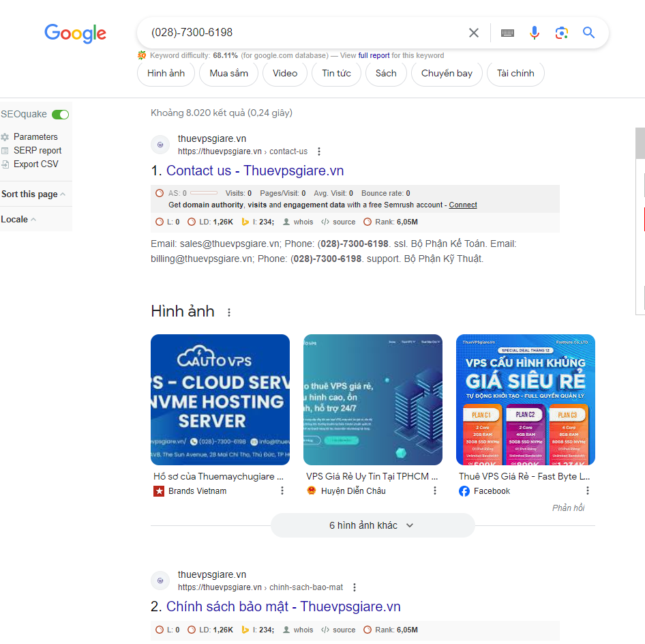Open three-dot menu for chinh-sach-bao-mat result
The width and height of the screenshot is (645, 644).
point(354,587)
